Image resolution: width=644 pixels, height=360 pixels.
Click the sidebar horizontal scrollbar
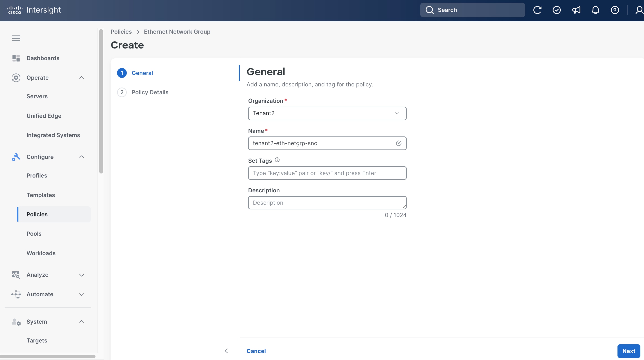(x=47, y=356)
